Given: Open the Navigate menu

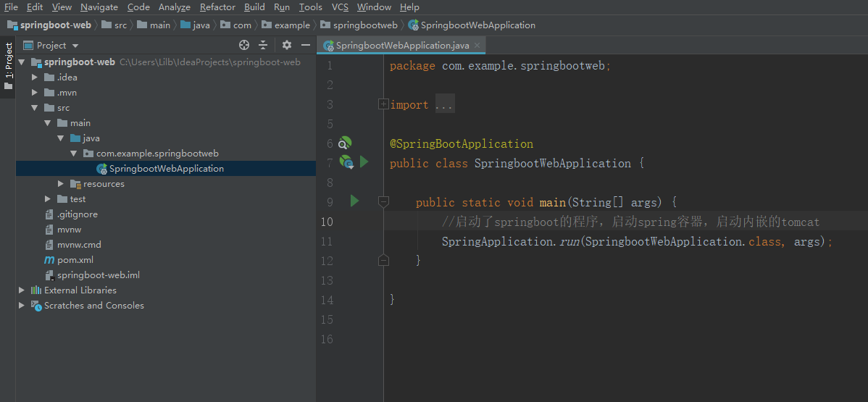Looking at the screenshot, I should [x=99, y=7].
